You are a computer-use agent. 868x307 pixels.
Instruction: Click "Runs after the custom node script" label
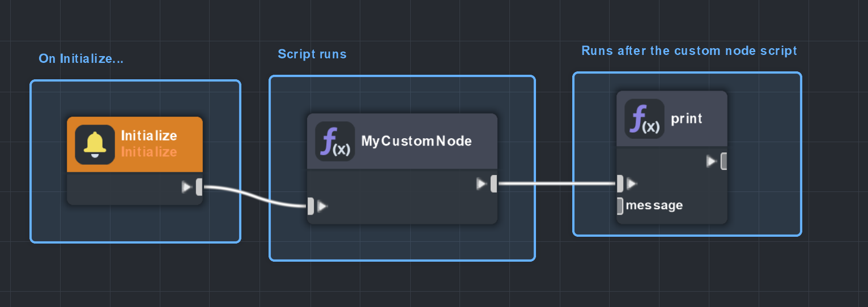tap(689, 51)
